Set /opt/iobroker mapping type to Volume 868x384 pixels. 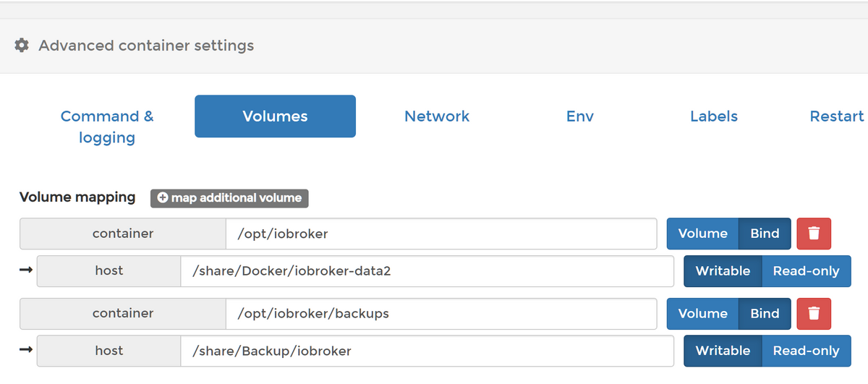coord(702,234)
